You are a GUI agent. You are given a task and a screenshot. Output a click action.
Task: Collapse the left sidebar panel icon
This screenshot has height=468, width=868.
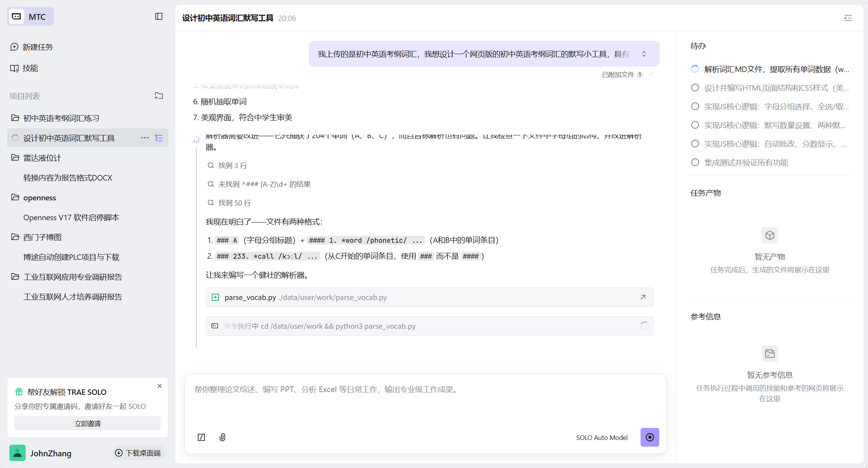coord(158,16)
